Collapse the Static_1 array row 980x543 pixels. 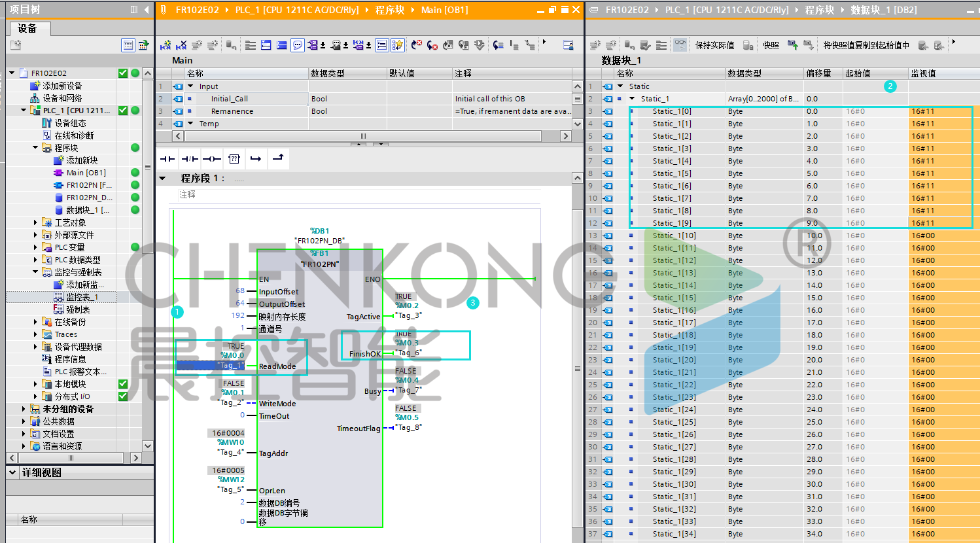(x=632, y=99)
